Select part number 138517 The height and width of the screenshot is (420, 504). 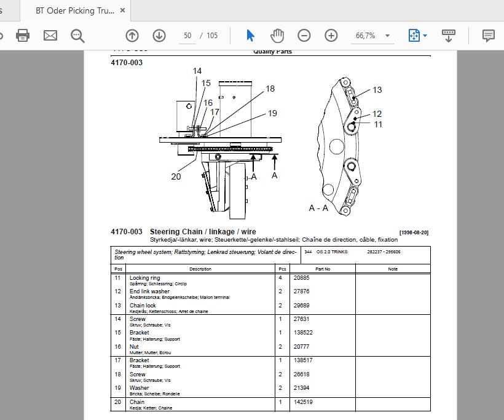[303, 360]
